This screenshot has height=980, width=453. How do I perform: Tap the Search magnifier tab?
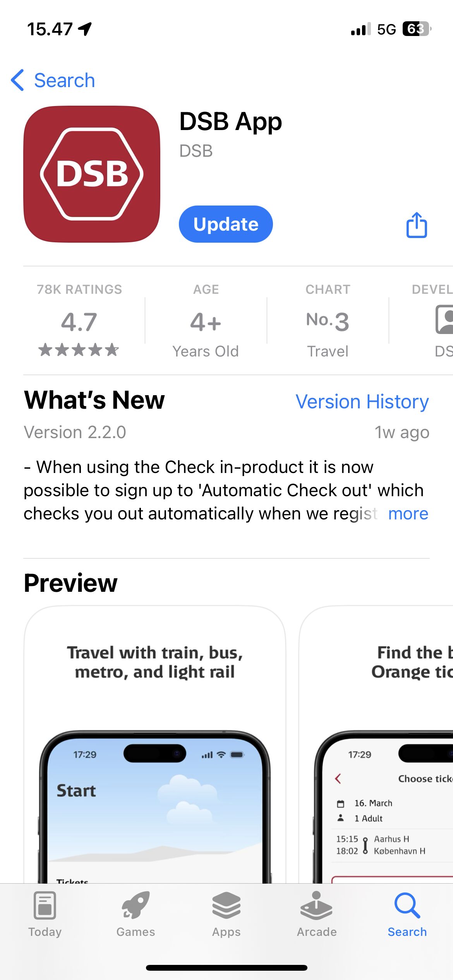pos(407,914)
